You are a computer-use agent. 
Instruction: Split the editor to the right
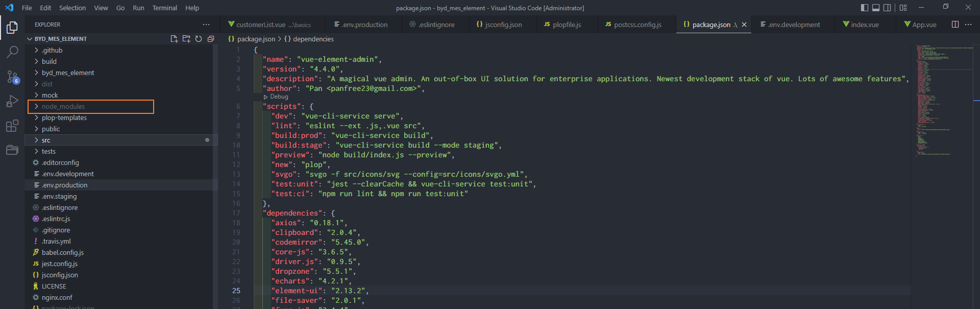(955, 25)
